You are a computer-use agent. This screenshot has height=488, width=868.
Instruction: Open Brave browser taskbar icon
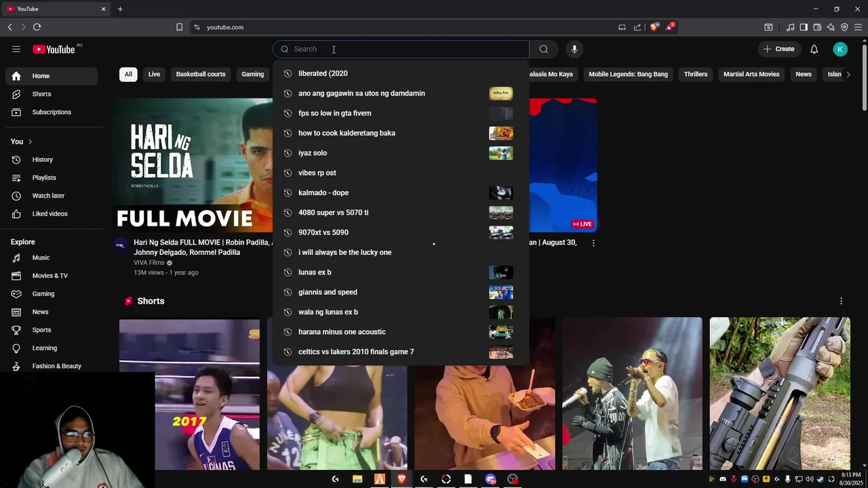point(401,479)
